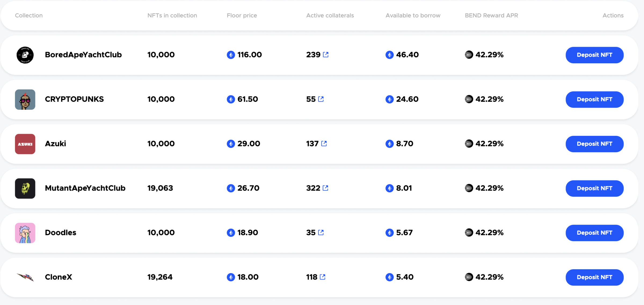Screen dimensions: 644x305
Task: Open MutantApeYachtClub collaterals external link icon
Action: 325,188
